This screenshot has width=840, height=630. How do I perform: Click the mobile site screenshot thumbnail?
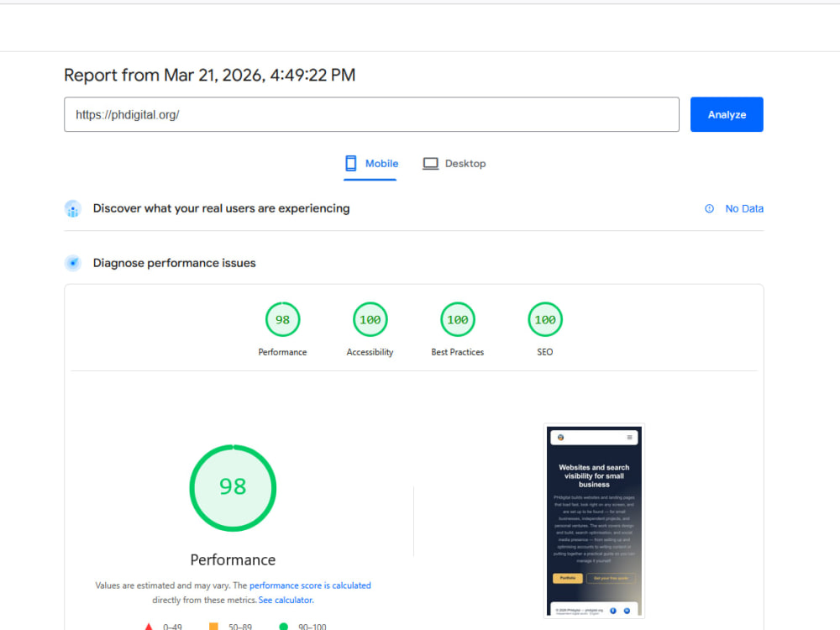coord(594,522)
